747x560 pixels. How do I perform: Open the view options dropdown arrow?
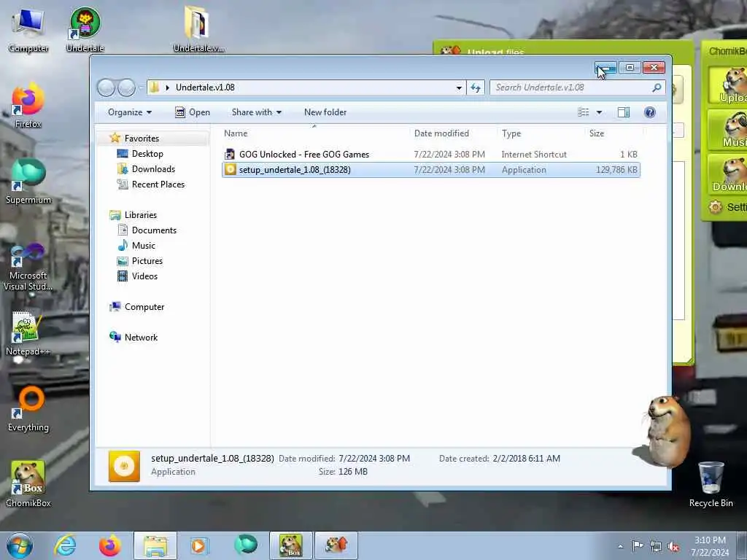(600, 112)
